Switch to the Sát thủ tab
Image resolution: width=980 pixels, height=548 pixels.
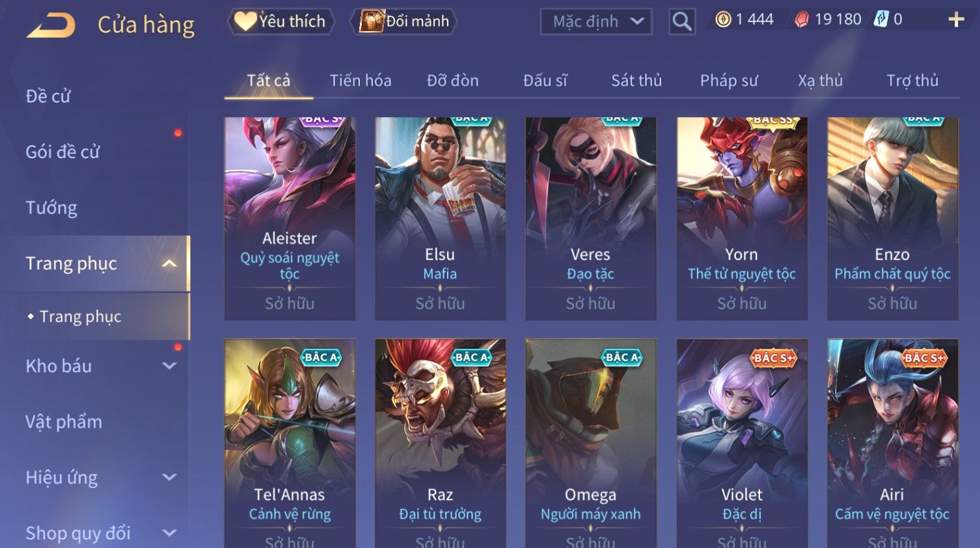(636, 81)
